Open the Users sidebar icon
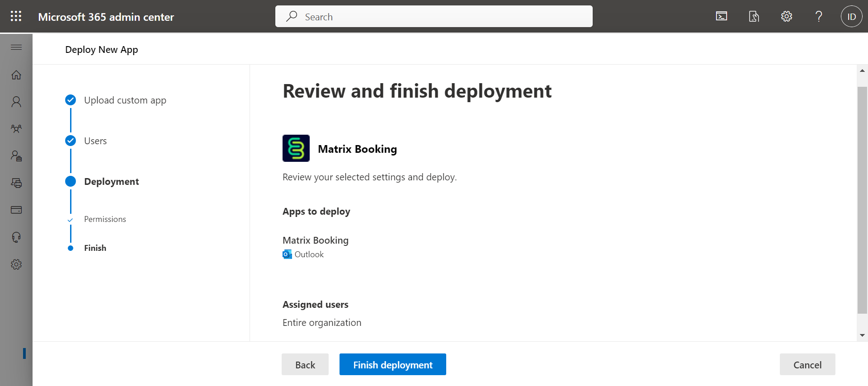 (x=16, y=102)
